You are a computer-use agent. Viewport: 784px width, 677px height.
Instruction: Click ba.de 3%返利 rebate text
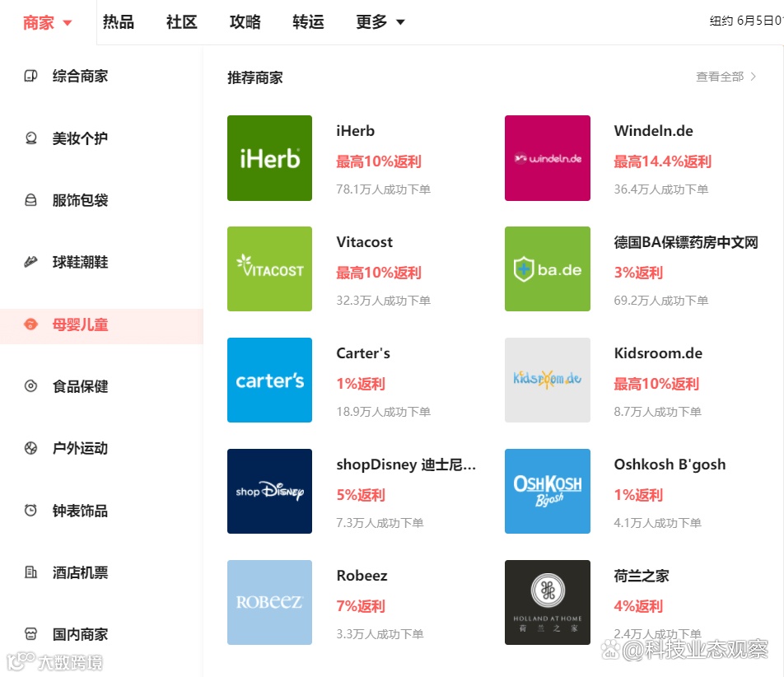pyautogui.click(x=638, y=273)
